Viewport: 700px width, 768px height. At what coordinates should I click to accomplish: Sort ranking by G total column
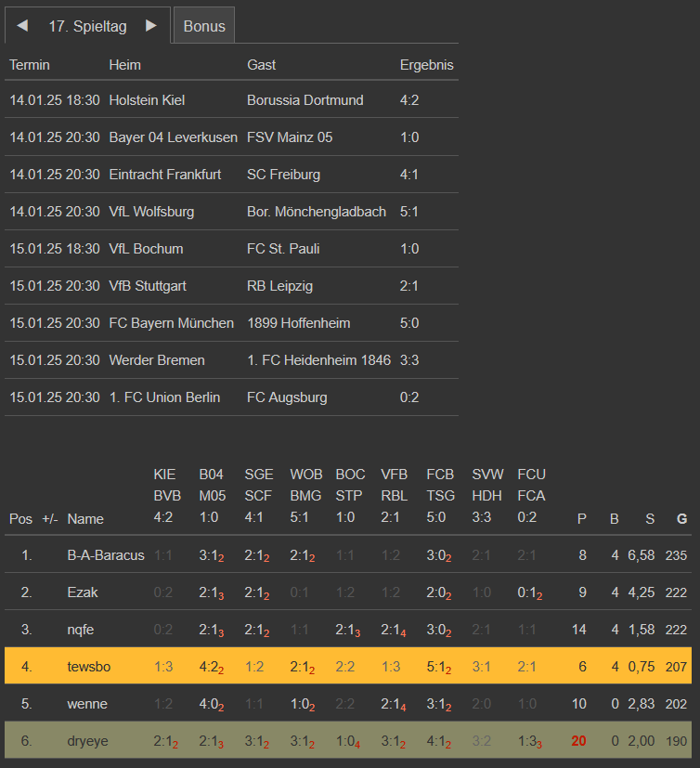[x=681, y=518]
